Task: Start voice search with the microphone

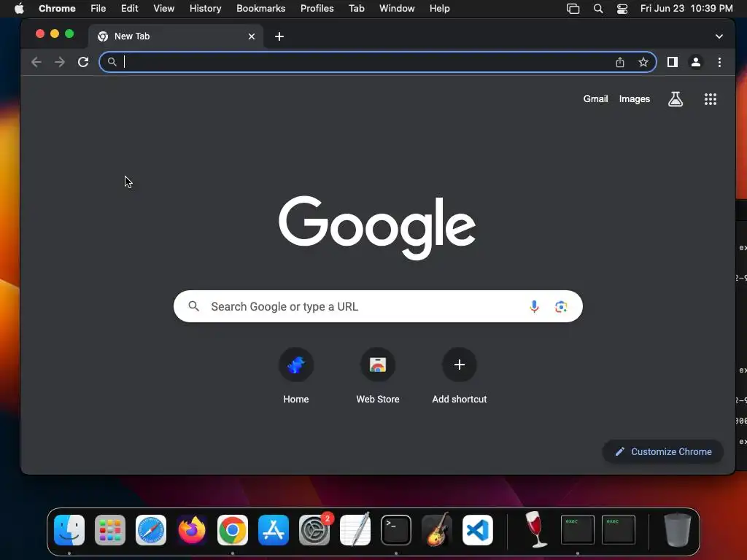Action: click(534, 306)
